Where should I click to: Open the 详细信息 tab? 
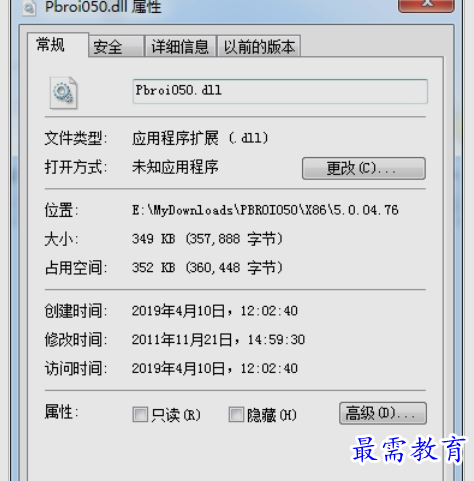click(x=180, y=46)
